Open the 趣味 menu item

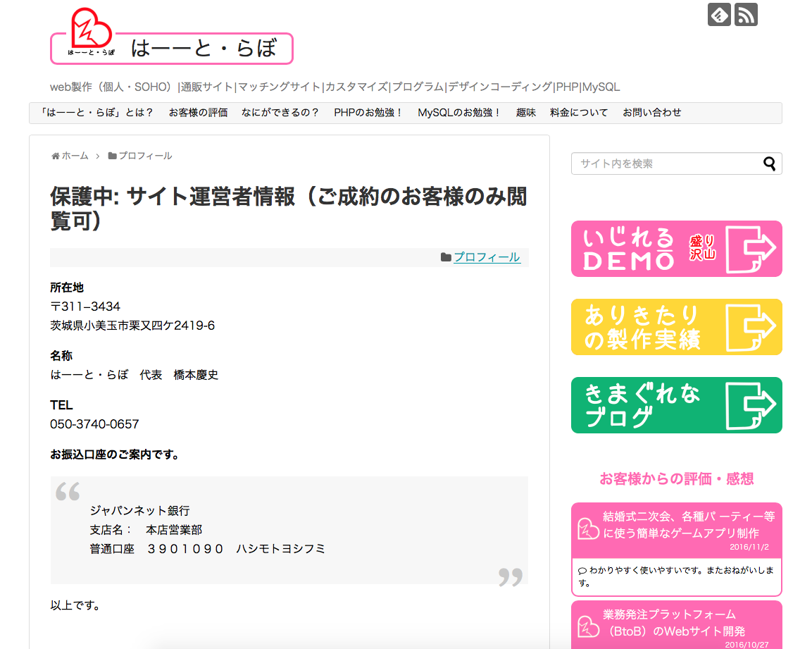(x=525, y=112)
